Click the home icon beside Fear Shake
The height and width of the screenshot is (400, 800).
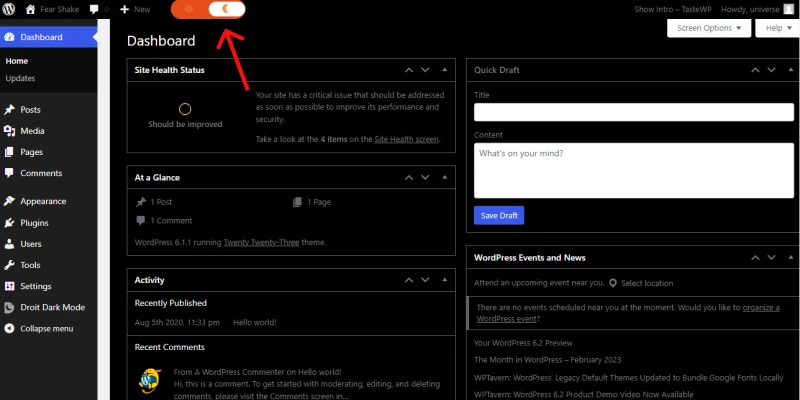[x=31, y=9]
